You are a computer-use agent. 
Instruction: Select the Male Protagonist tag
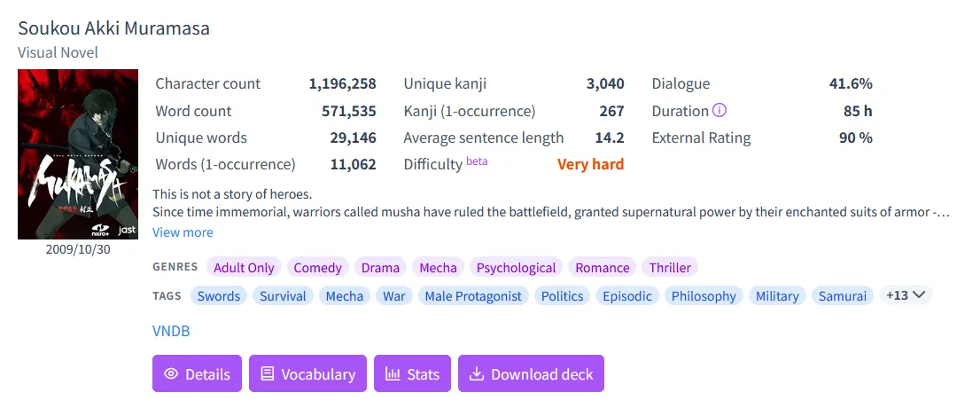click(473, 296)
